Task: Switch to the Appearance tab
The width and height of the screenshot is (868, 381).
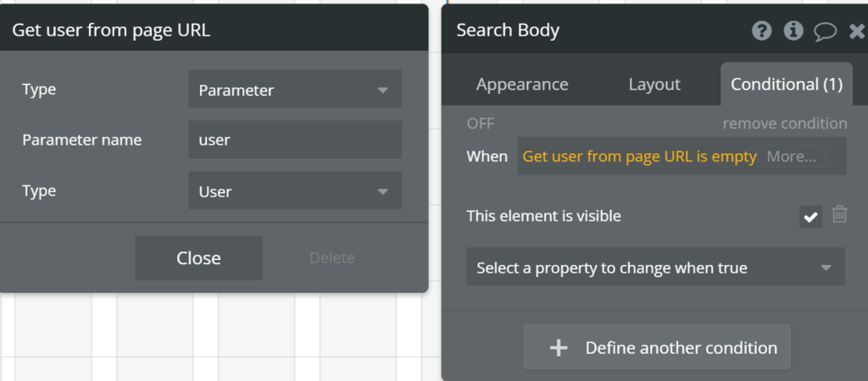Action: (522, 84)
